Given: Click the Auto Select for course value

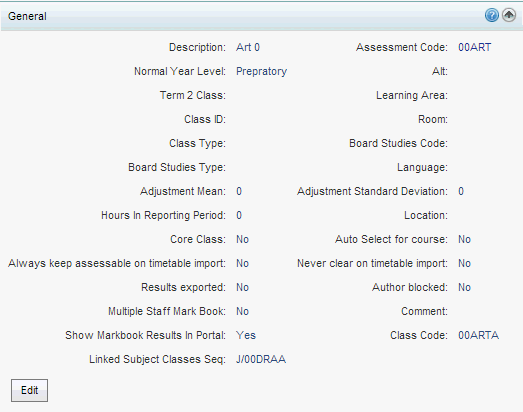Looking at the screenshot, I should pos(464,239).
